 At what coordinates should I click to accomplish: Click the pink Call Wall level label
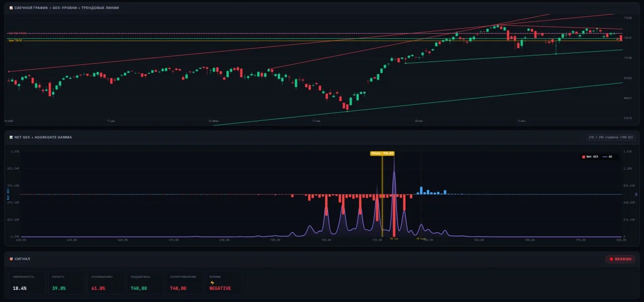click(17, 34)
